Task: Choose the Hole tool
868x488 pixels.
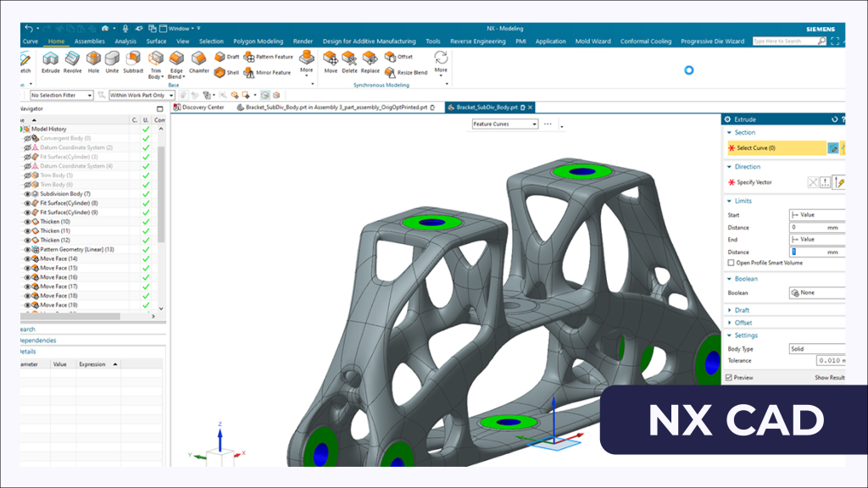Action: [93, 61]
